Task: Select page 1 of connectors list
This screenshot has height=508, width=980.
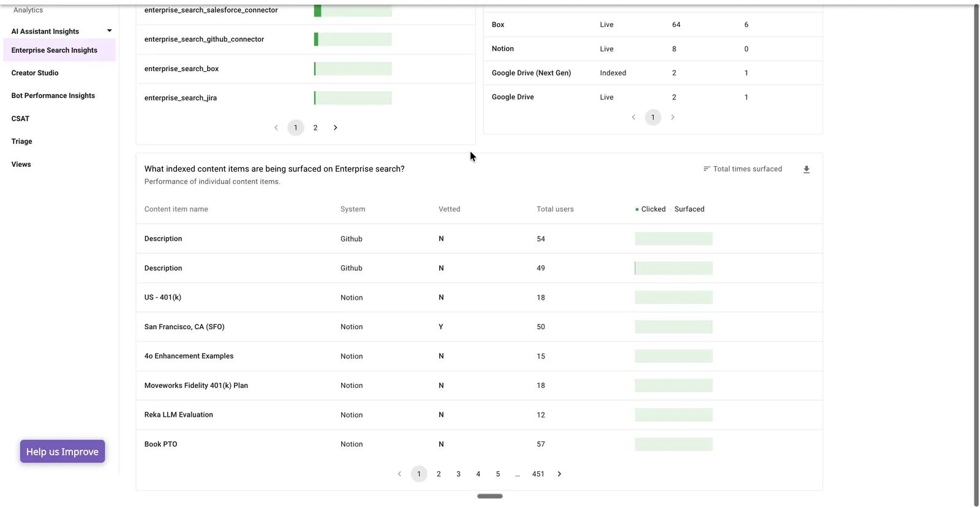Action: (296, 127)
